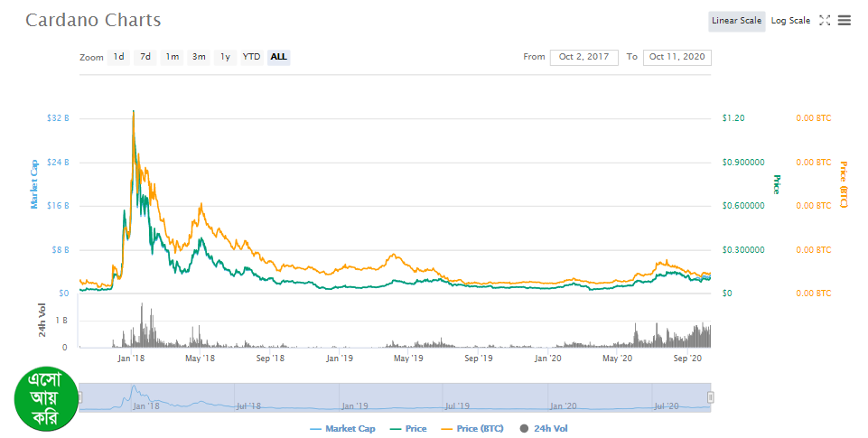This screenshot has height=438, width=868.
Task: Set zoom to 1d
Action: point(118,57)
